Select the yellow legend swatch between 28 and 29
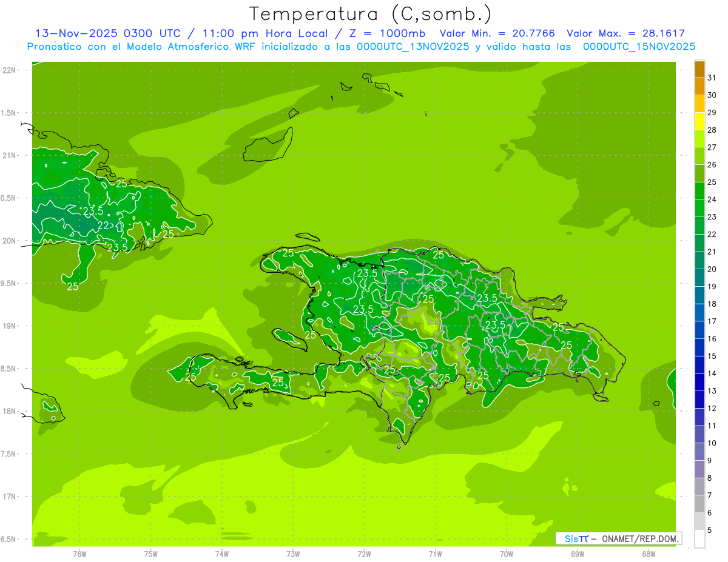The width and height of the screenshot is (728, 562). 699,121
